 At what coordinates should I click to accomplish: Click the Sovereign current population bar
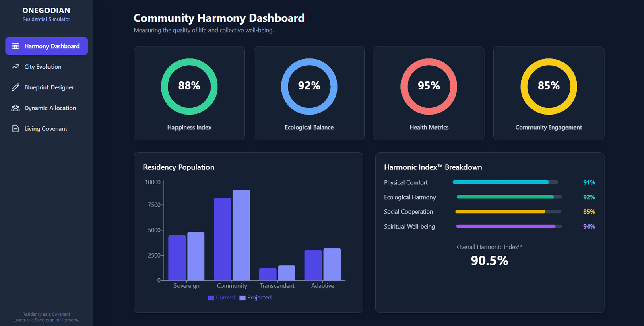[177, 258]
